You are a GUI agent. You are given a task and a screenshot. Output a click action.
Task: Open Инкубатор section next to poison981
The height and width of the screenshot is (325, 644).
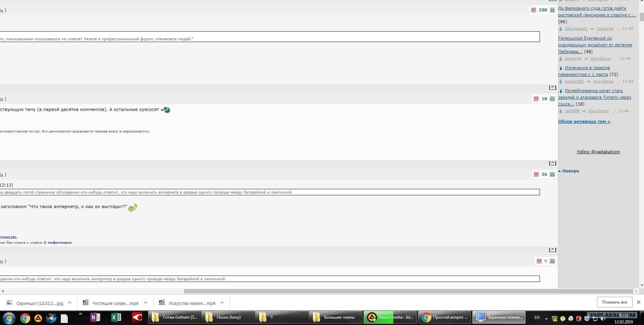tap(603, 82)
